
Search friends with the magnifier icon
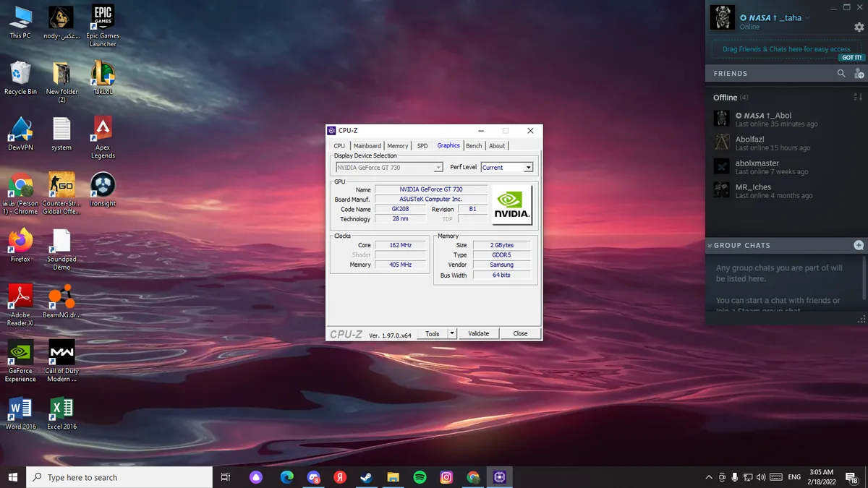pyautogui.click(x=841, y=74)
